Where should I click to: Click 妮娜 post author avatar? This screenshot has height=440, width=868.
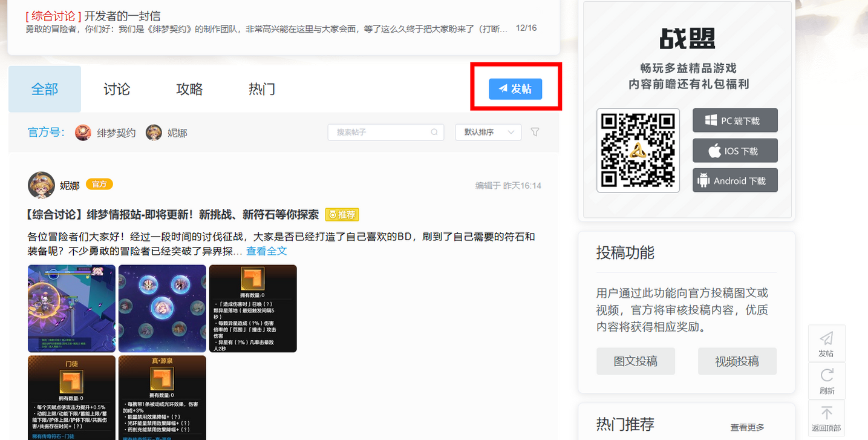coord(41,185)
